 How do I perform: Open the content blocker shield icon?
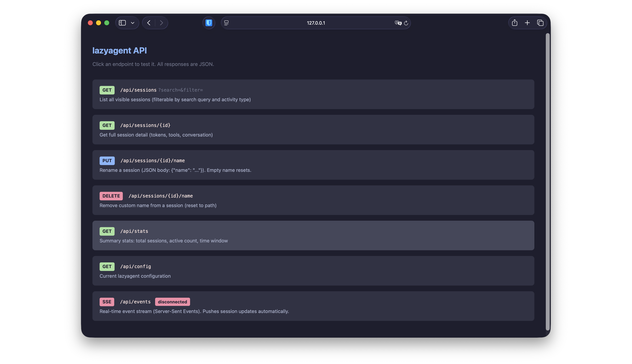208,23
